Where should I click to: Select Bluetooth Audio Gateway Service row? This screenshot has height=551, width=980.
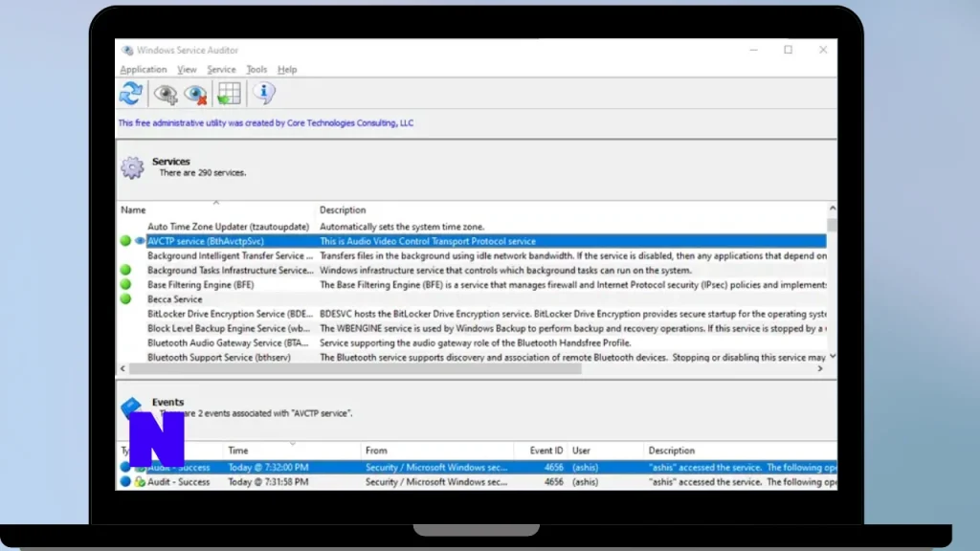[472, 342]
